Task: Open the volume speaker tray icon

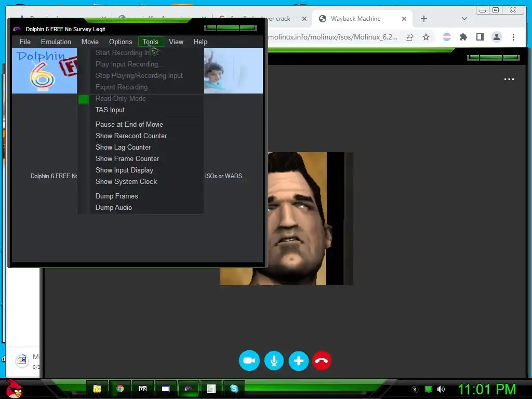Action: [441, 389]
